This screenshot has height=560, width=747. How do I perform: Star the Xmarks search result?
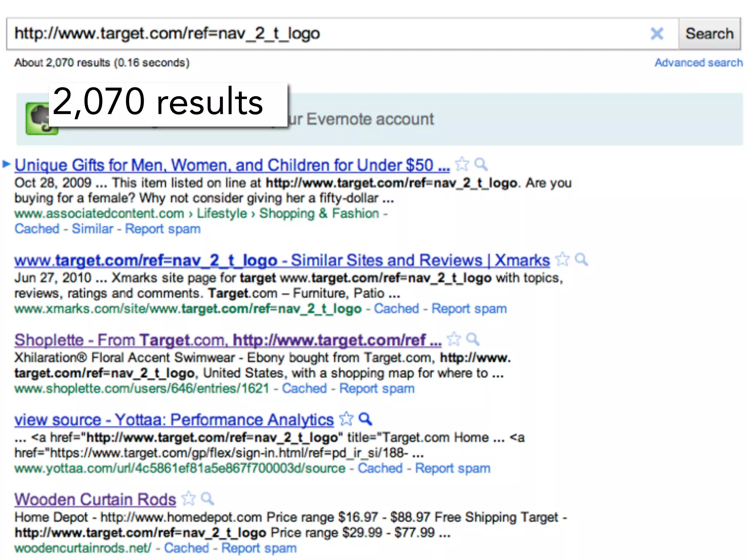[x=562, y=259]
